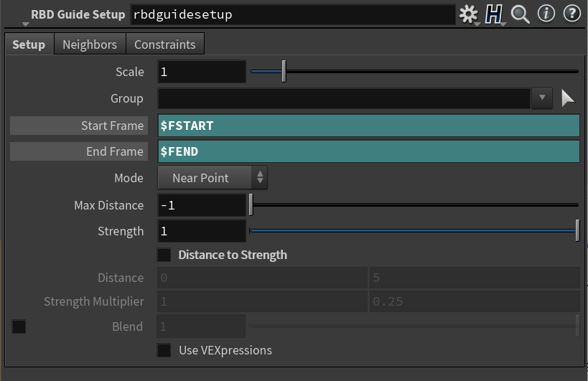Click the Strength slider handle

577,231
